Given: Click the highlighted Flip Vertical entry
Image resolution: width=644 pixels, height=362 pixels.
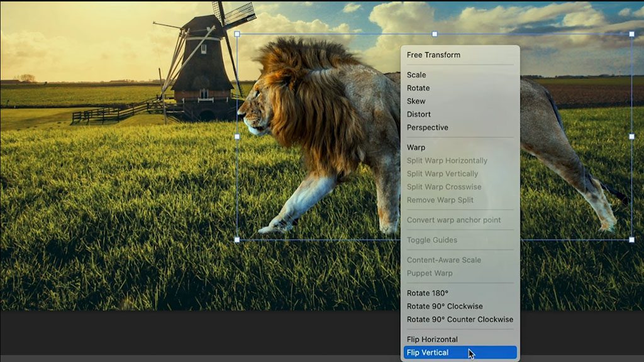Looking at the screenshot, I should point(460,353).
